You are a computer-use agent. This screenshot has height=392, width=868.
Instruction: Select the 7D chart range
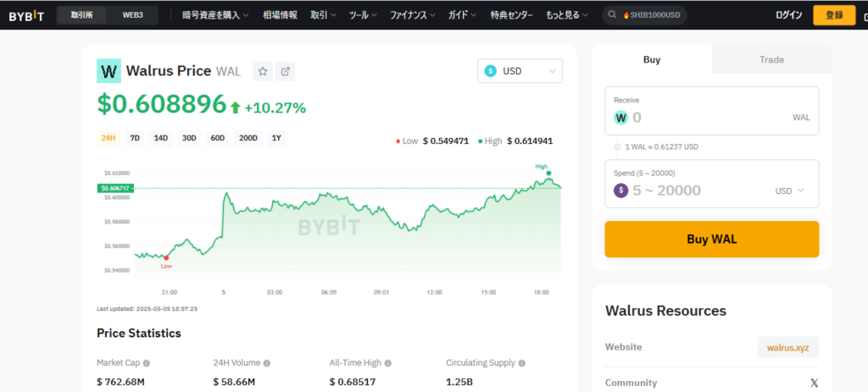pyautogui.click(x=135, y=138)
